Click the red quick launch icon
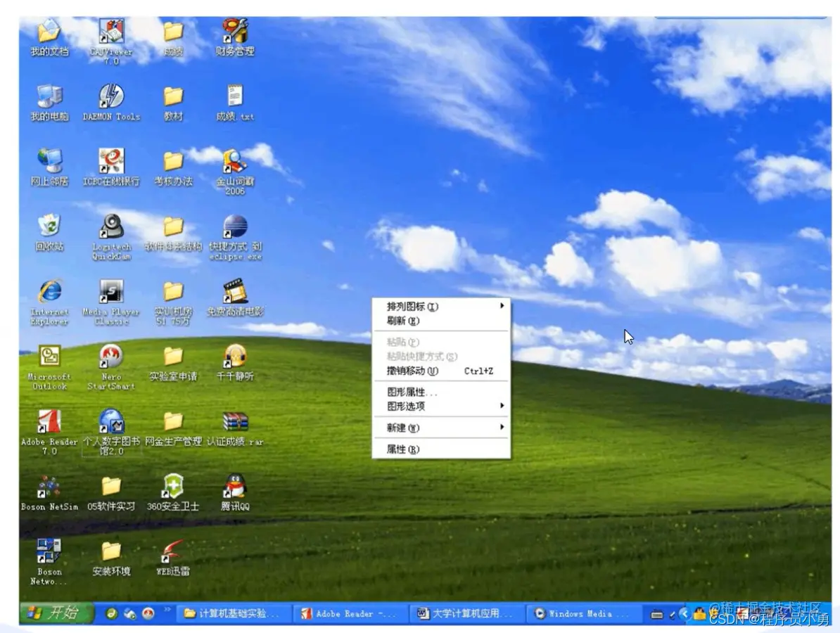The width and height of the screenshot is (840, 633). coord(148,614)
